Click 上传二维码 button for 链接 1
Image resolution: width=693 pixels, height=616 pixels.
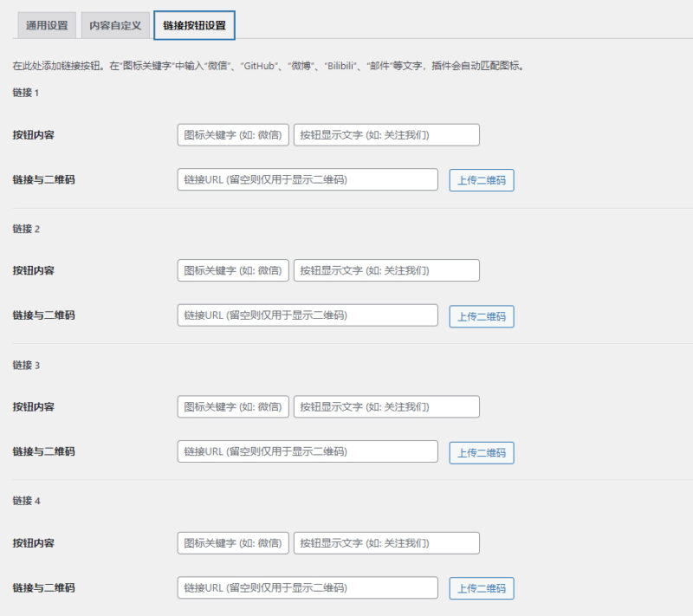480,180
